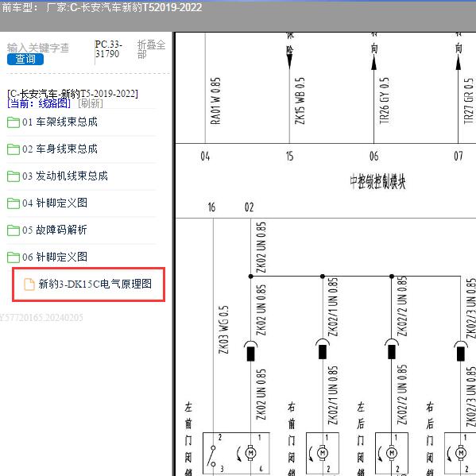
Task: Click the 查询 search button
Action: [25, 59]
